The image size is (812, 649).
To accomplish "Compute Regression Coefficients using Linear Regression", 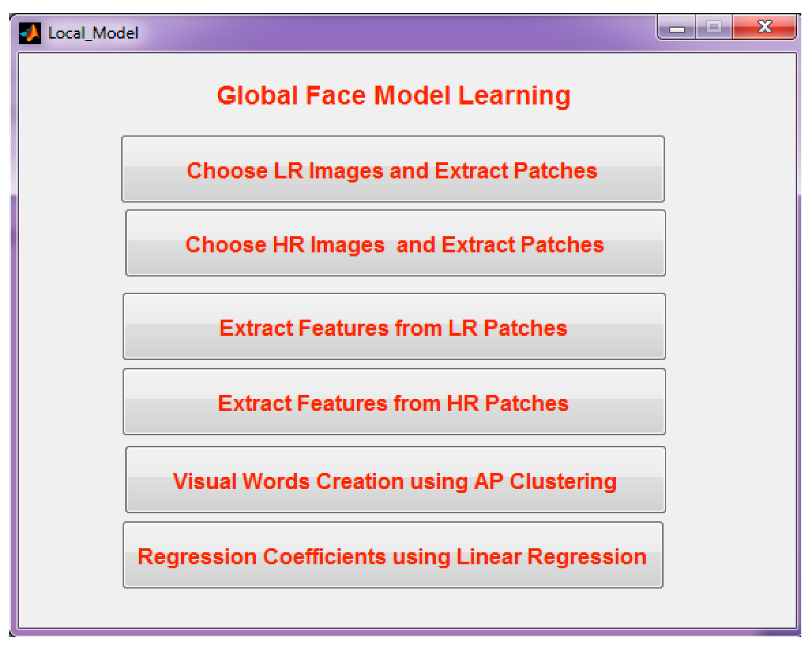I will [x=392, y=556].
